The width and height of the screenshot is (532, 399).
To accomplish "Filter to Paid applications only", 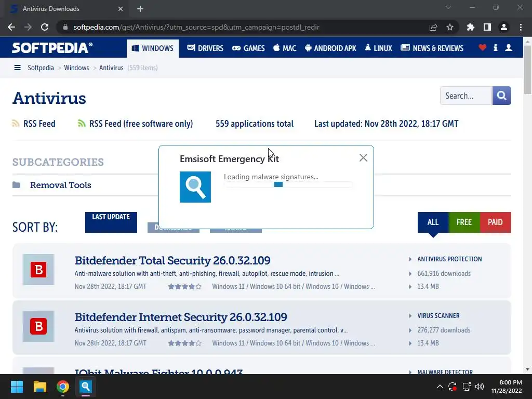I will tap(495, 222).
